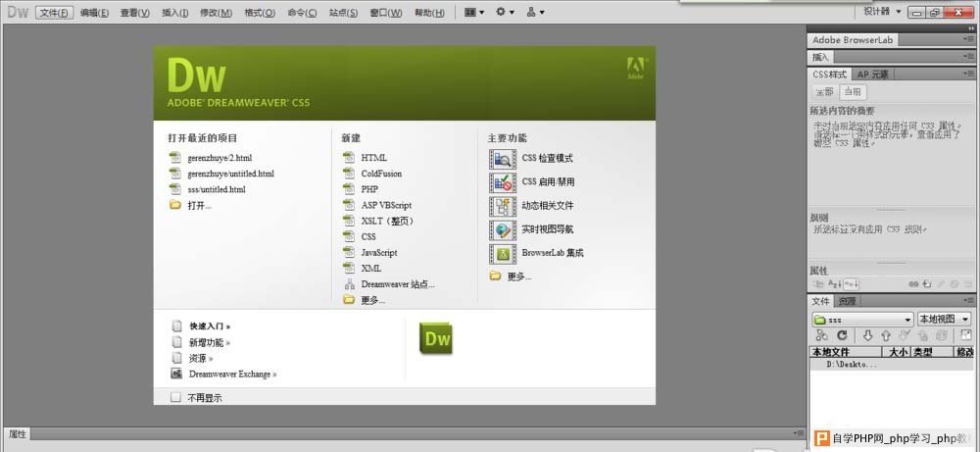The width and height of the screenshot is (980, 452).
Task: Click the 更多... link under 主要功能
Action: (519, 276)
